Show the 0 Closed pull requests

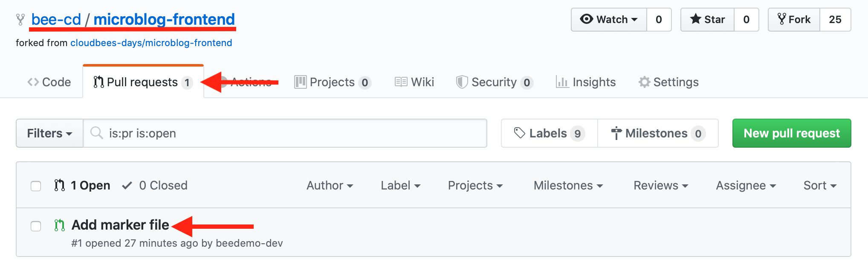[155, 185]
